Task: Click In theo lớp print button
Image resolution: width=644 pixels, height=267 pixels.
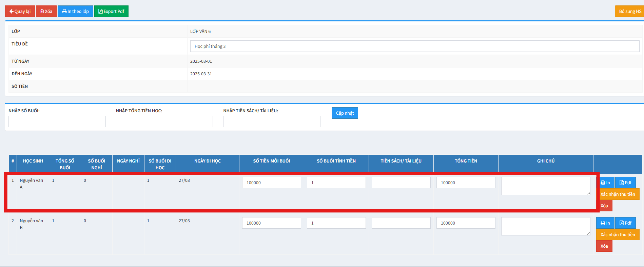Action: coord(75,11)
